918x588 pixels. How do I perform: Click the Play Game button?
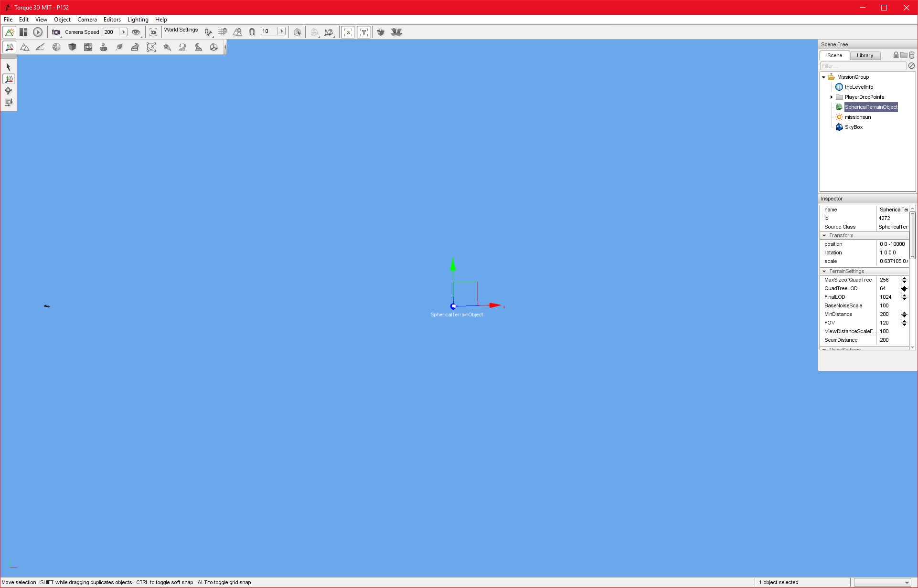(x=38, y=32)
